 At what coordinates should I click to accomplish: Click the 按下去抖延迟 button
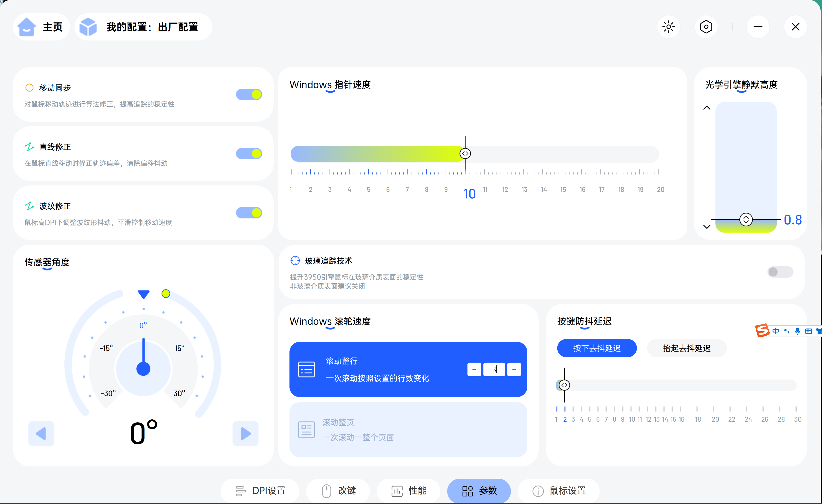597,348
